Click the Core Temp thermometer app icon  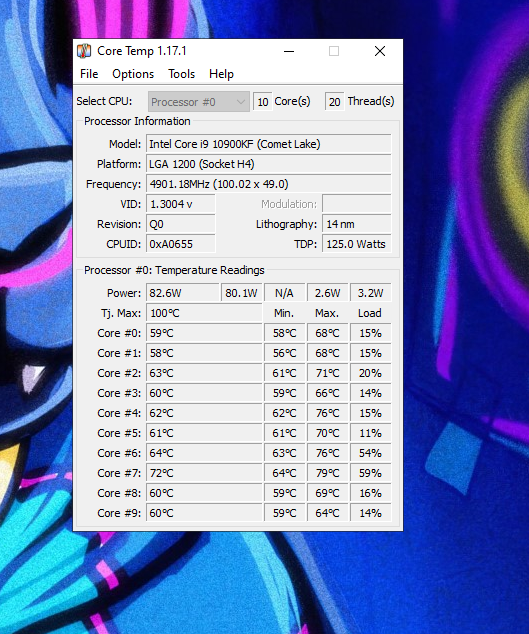[x=84, y=51]
